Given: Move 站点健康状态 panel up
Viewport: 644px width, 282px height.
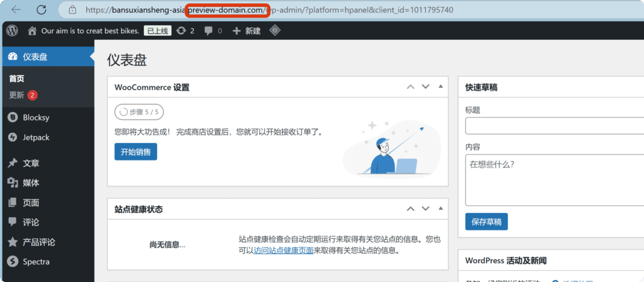Looking at the screenshot, I should (410, 208).
